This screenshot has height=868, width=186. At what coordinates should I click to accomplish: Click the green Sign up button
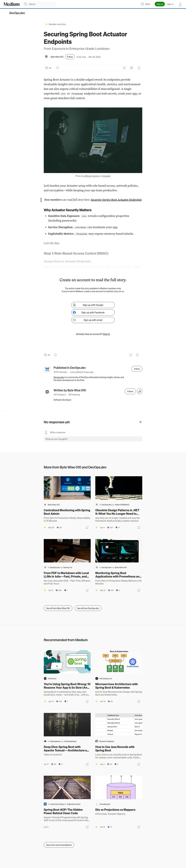point(160,4)
